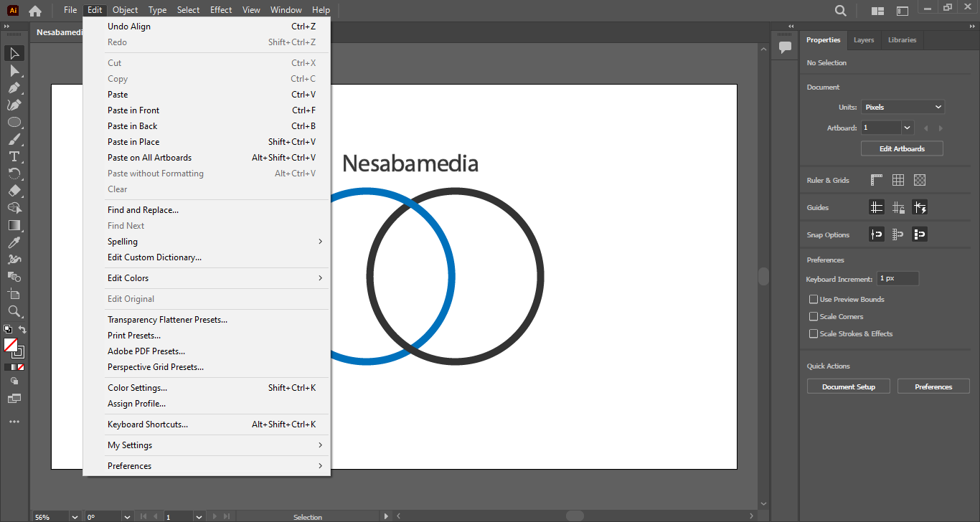Select the Pen tool in toolbar
This screenshot has width=980, height=522.
click(x=14, y=87)
